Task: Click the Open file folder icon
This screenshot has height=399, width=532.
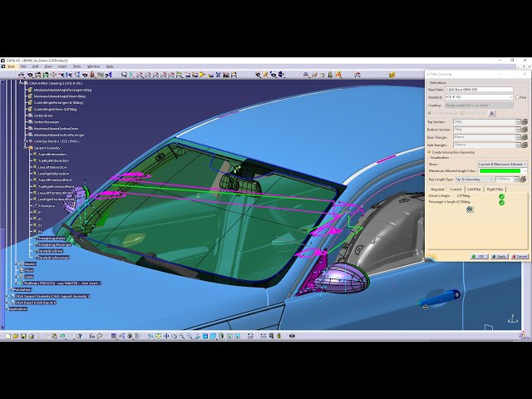Action: click(16, 336)
